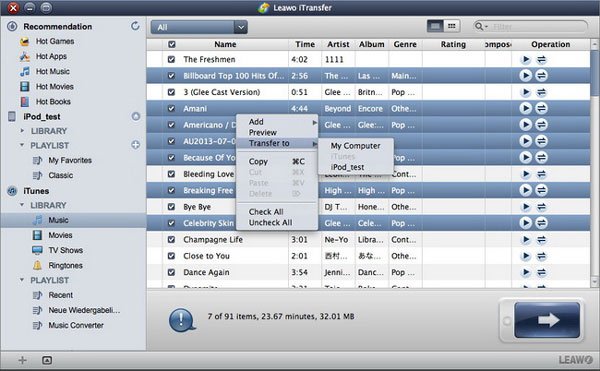Screen dimensions: 600x371
Task: Transfer icon in The Freshmen row
Action: 541,59
